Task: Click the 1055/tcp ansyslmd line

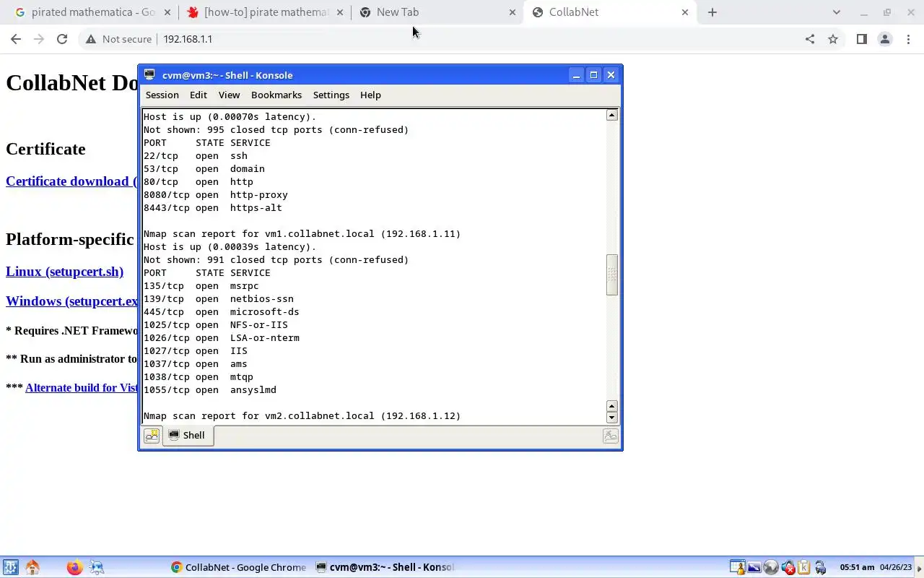Action: [209, 390]
